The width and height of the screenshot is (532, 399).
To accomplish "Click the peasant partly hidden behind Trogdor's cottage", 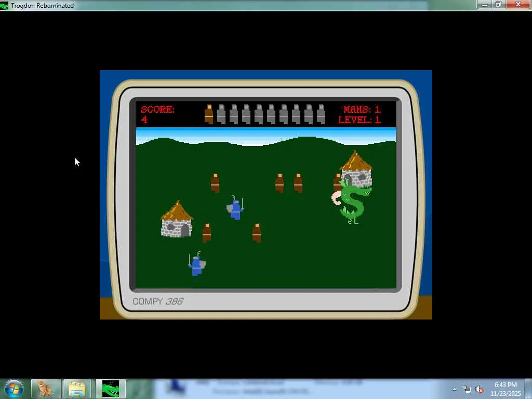I will click(337, 182).
